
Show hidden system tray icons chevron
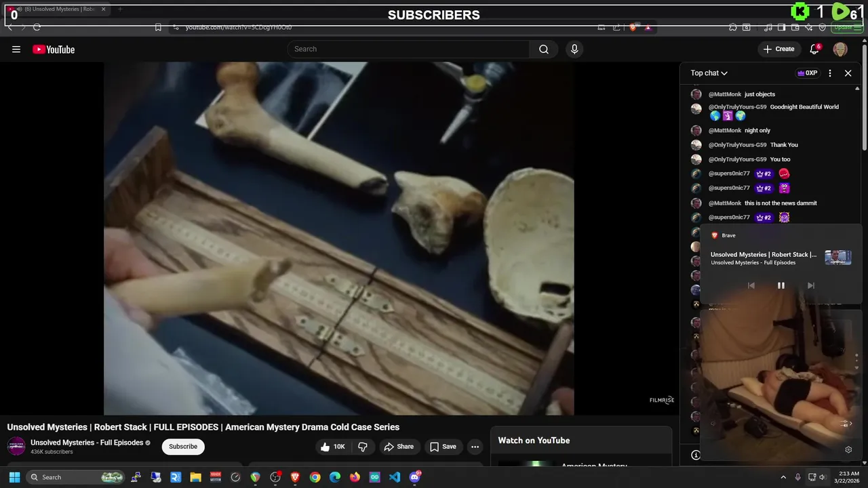pos(783,477)
